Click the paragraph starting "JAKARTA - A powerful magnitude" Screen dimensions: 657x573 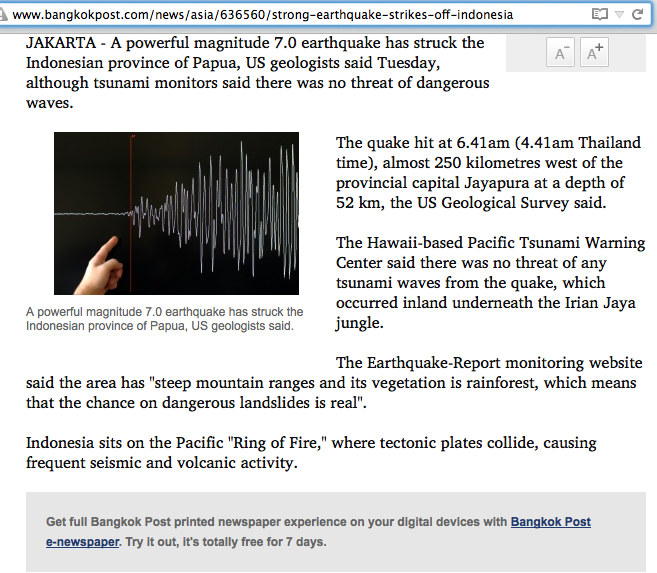click(257, 72)
